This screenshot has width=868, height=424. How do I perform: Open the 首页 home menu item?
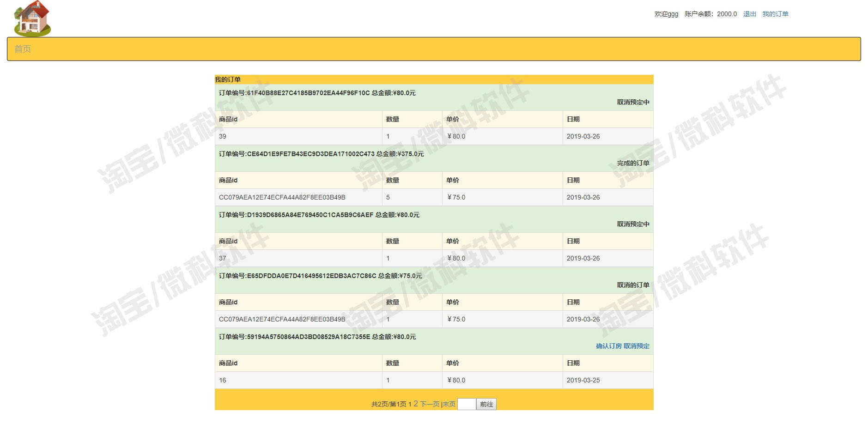pyautogui.click(x=23, y=49)
